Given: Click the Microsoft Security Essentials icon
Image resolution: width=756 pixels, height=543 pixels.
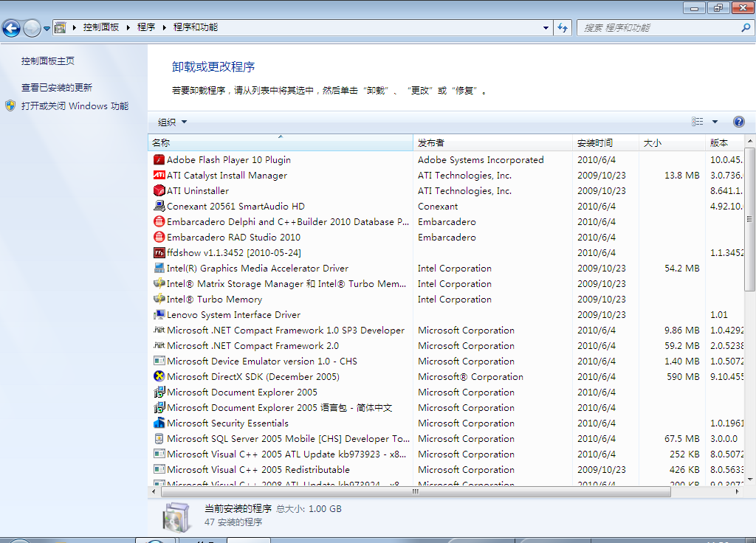Looking at the screenshot, I should [x=159, y=423].
